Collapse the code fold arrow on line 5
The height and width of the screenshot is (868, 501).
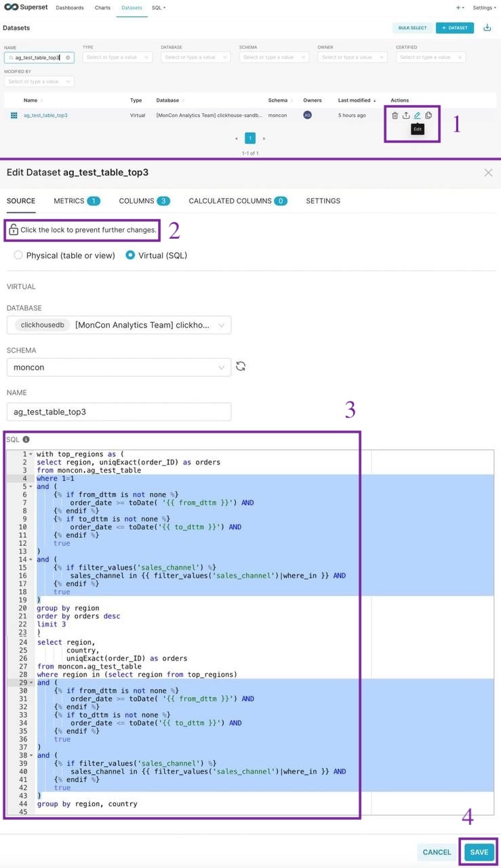click(31, 487)
